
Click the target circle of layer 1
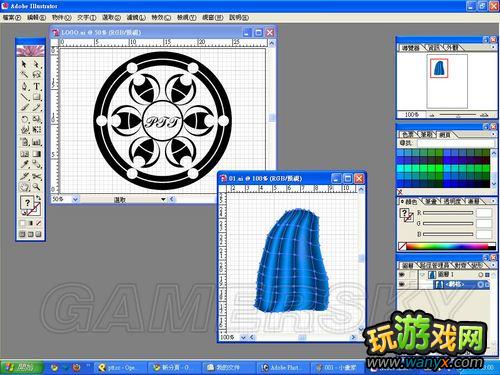tap(480, 275)
